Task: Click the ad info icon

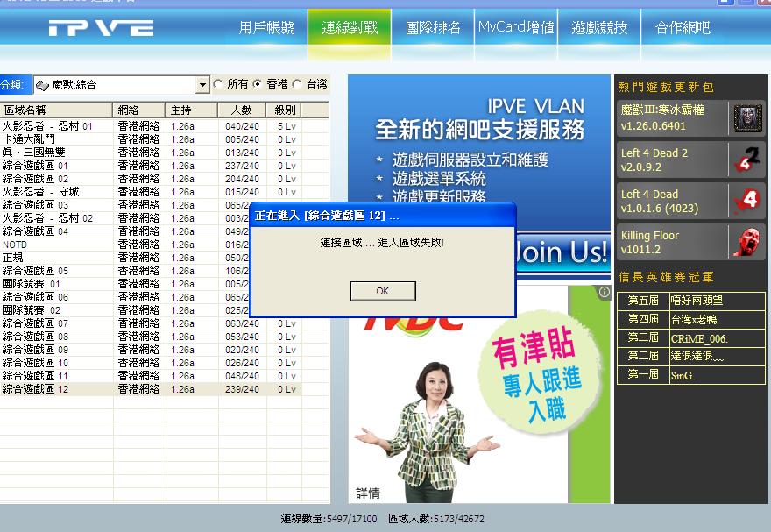Action: [604, 292]
